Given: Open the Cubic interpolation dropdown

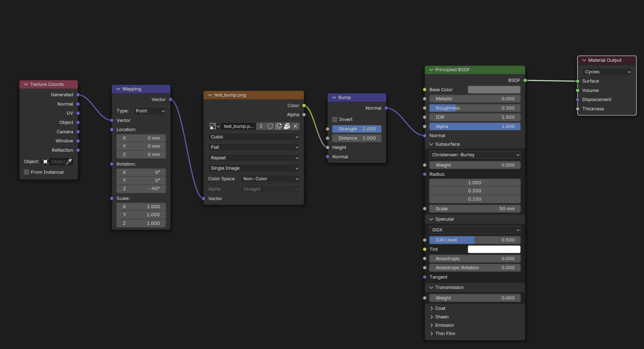Looking at the screenshot, I should click(x=254, y=137).
